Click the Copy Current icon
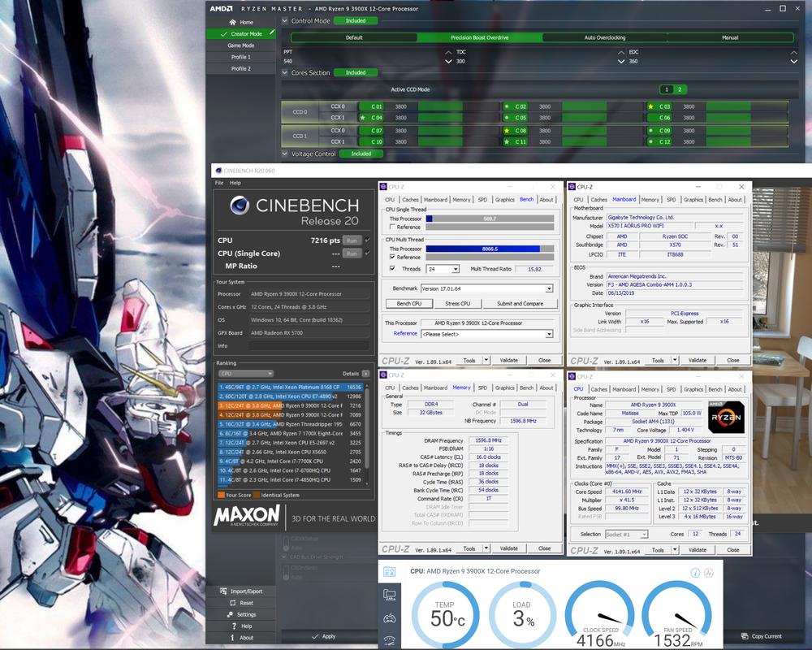812x650 pixels. (x=745, y=636)
